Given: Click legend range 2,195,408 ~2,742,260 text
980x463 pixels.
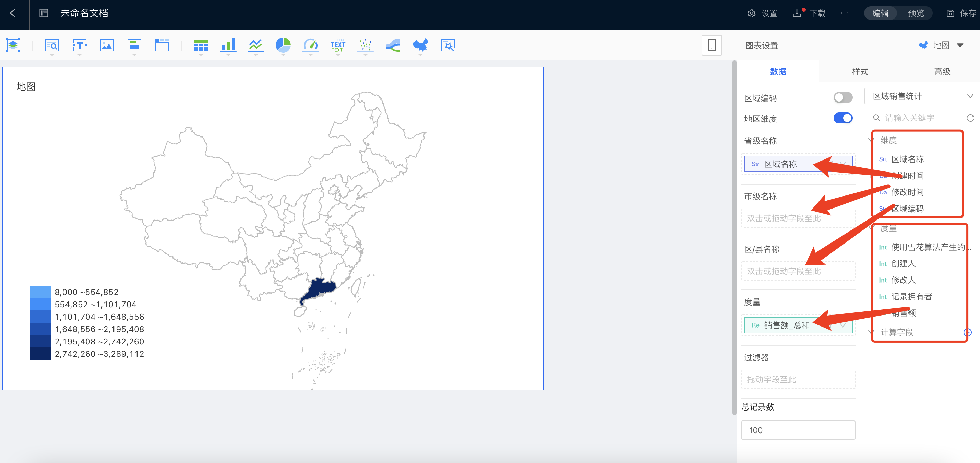Looking at the screenshot, I should (x=99, y=341).
